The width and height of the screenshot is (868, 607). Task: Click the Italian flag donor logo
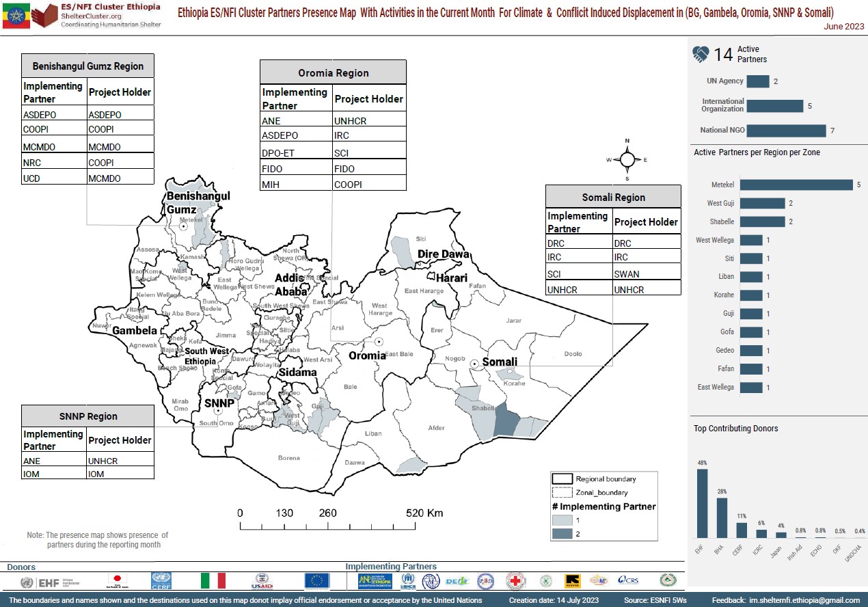point(213,581)
